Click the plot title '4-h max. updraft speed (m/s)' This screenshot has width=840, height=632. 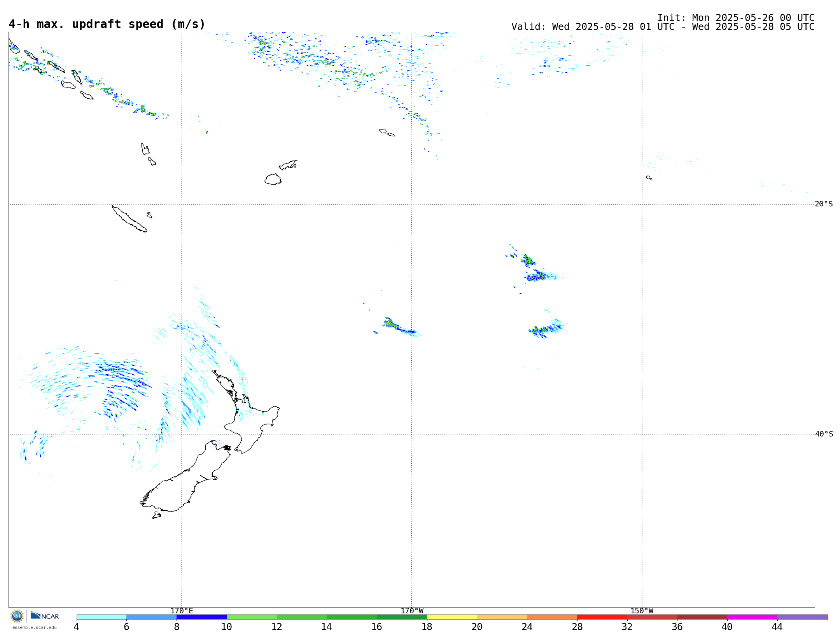(107, 24)
